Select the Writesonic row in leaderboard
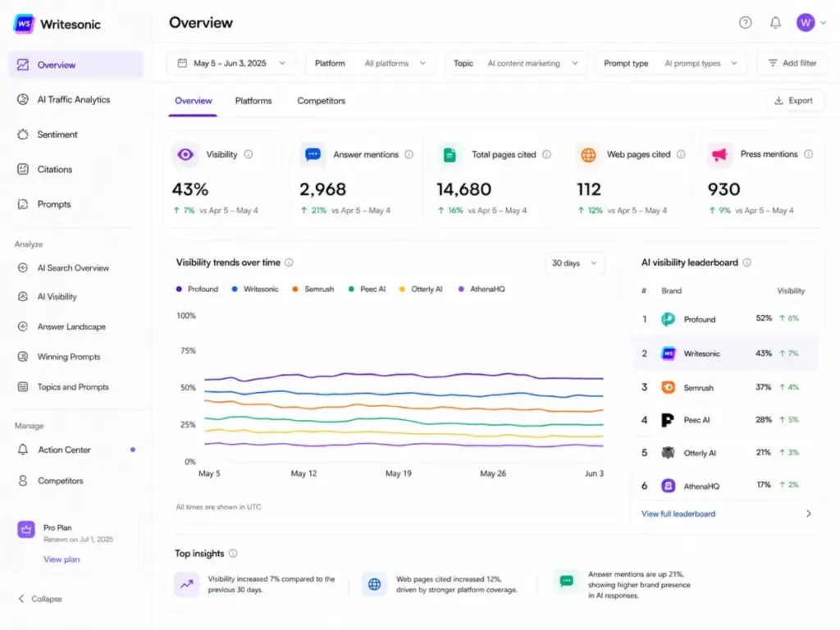Viewport: 840px width, 630px height. 726,354
